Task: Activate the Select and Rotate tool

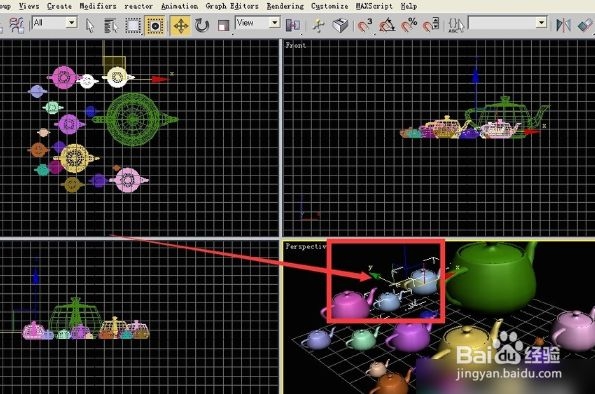Action: coord(202,26)
